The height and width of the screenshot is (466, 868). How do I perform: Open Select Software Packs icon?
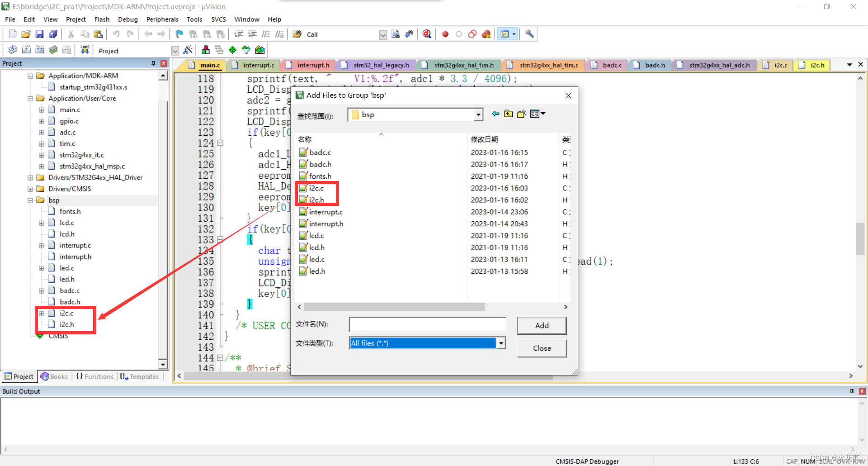point(246,50)
